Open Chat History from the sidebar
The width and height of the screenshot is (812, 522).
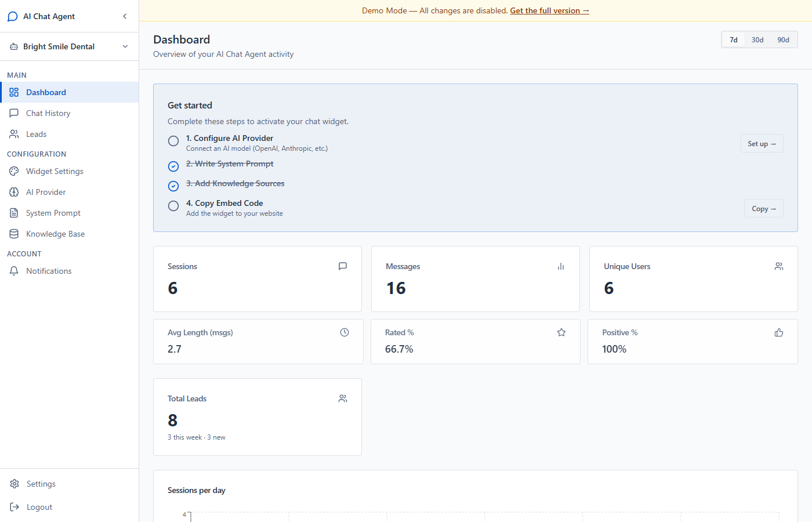[69, 113]
